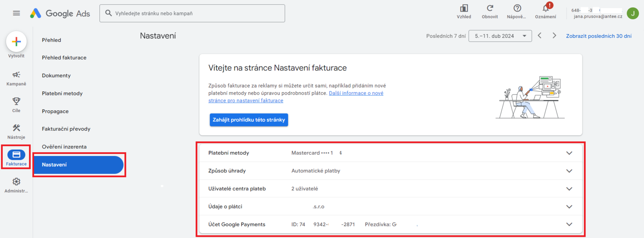The image size is (644, 238).
Task: Open Cíle trophy icon in sidebar
Action: coord(16,101)
